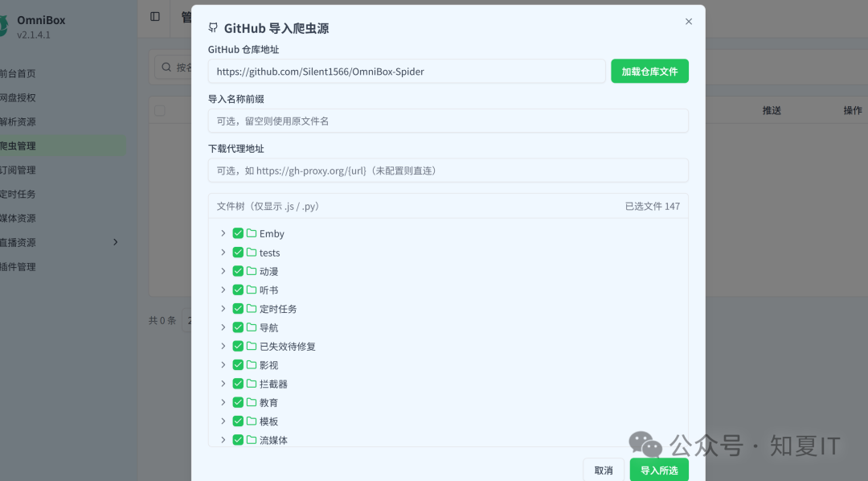Click the 教育 folder icon
Screen dimensions: 868x481
pos(252,402)
